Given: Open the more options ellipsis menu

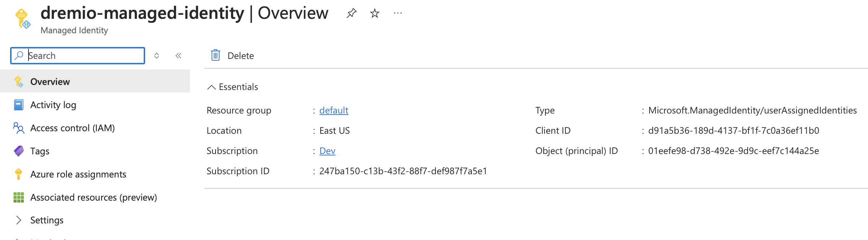Looking at the screenshot, I should [x=398, y=13].
